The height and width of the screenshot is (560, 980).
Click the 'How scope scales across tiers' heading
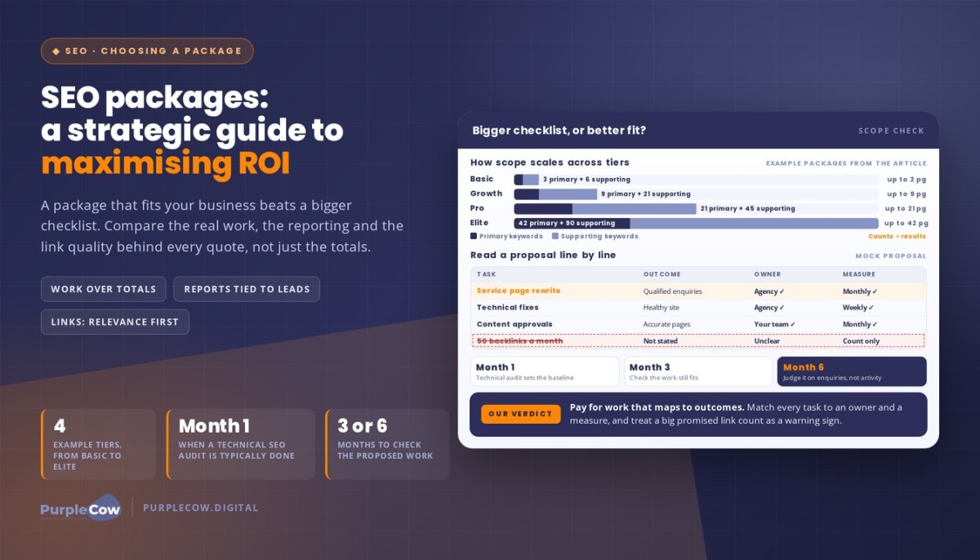pyautogui.click(x=550, y=162)
